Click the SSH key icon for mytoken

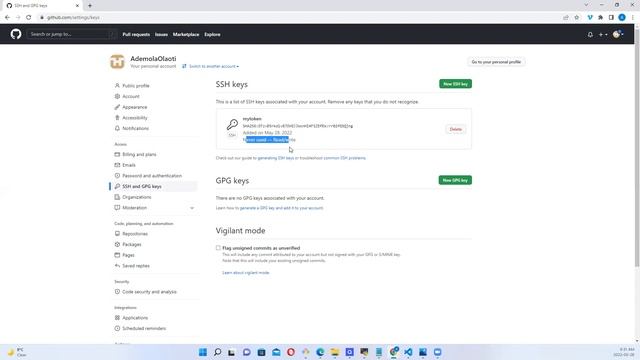tap(232, 124)
